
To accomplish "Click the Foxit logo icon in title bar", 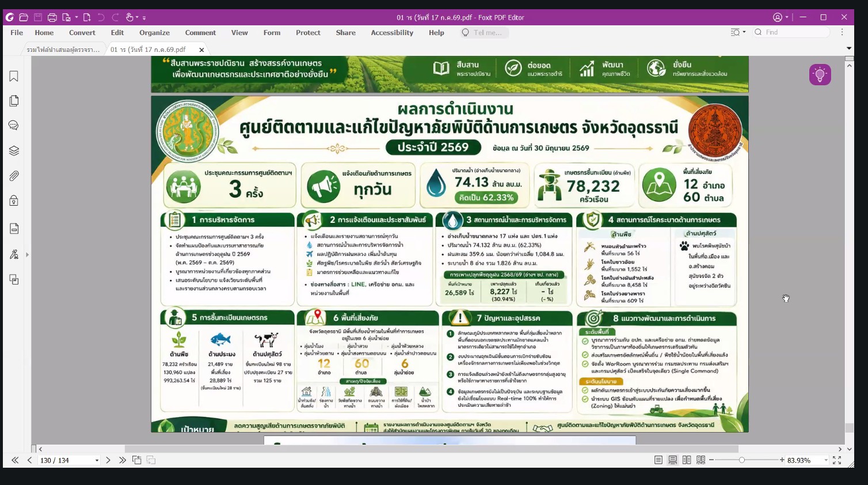I will click(x=10, y=17).
